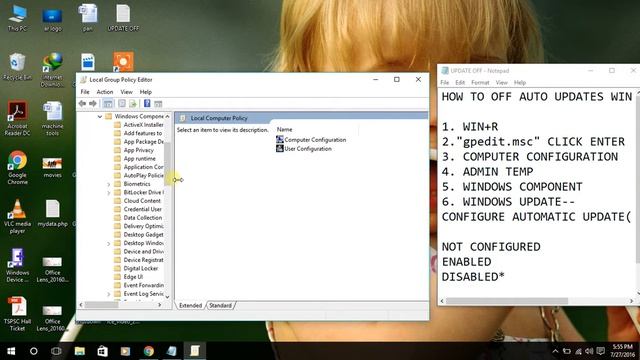The width and height of the screenshot is (640, 360).
Task: Open the File menu in Group Policy Editor
Action: [x=85, y=92]
